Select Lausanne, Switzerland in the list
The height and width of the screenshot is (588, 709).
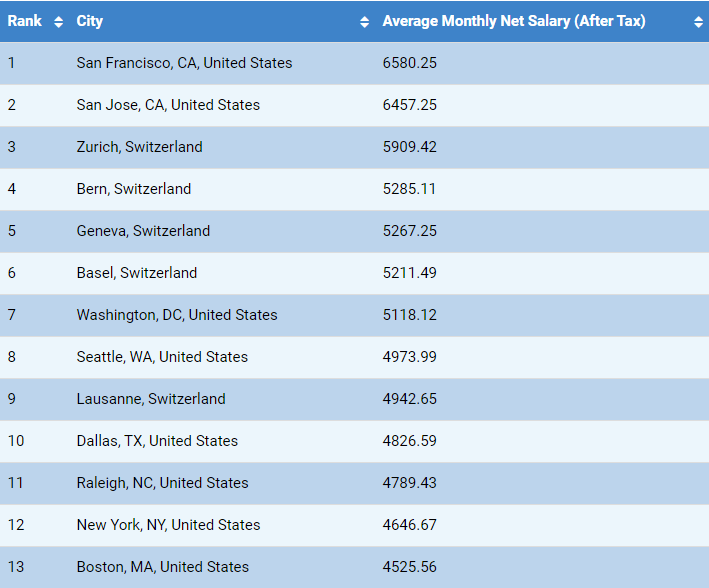click(x=151, y=399)
